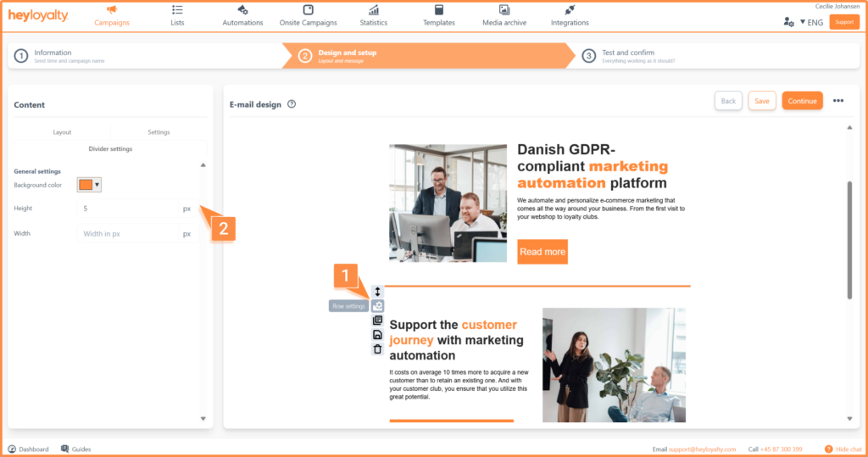Go to Media archive
Image resolution: width=868 pixels, height=457 pixels.
tap(504, 15)
